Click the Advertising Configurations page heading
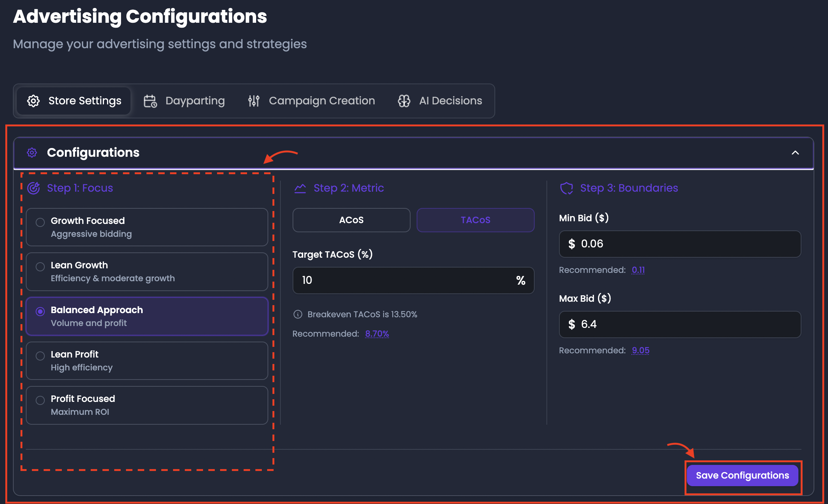This screenshot has width=828, height=504. 140,17
